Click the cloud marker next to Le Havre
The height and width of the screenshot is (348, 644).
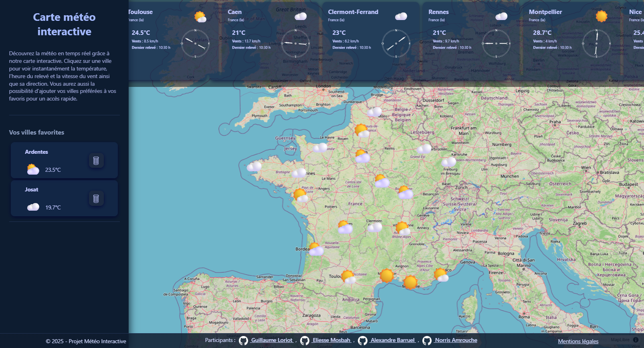pos(320,148)
